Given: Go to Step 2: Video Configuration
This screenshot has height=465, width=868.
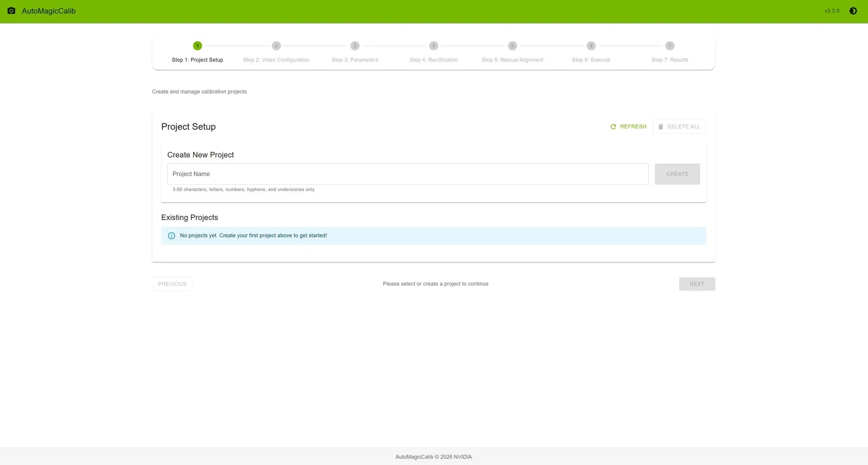Looking at the screenshot, I should coord(276,53).
